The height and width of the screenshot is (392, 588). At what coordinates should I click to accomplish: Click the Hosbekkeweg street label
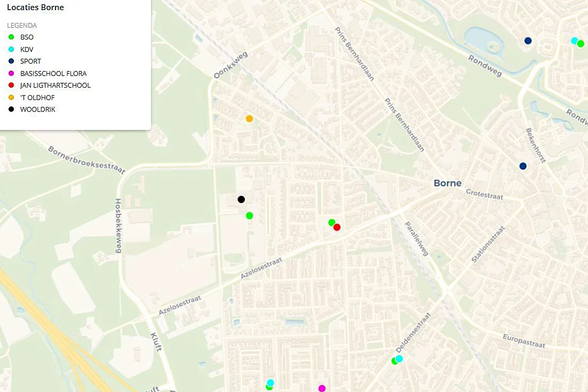pyautogui.click(x=118, y=226)
